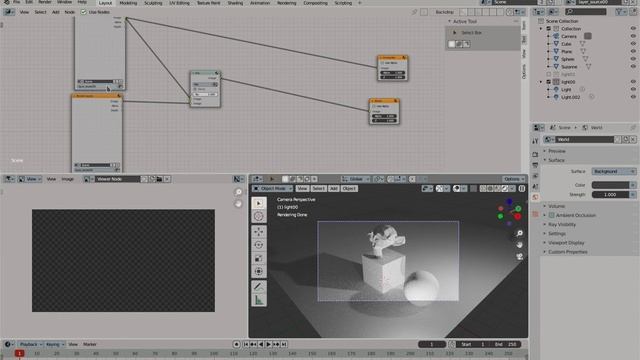Open the Output properties tab icon
The image size is (640, 360).
point(535,165)
